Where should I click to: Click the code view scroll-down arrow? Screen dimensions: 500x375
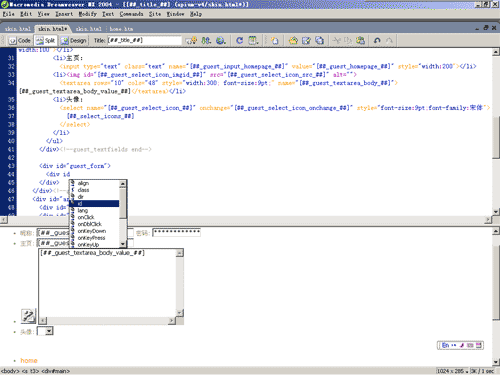coord(496,212)
